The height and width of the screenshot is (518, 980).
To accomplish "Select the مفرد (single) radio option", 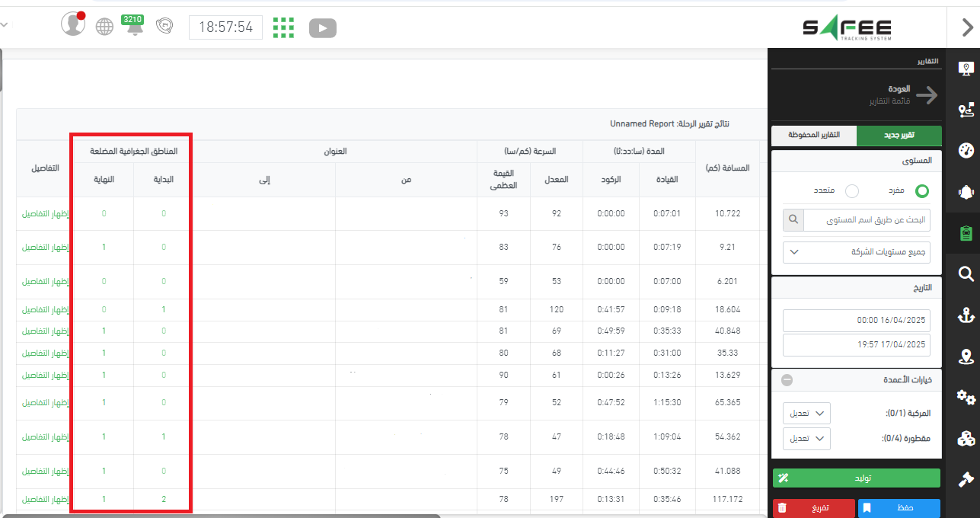I will [921, 190].
